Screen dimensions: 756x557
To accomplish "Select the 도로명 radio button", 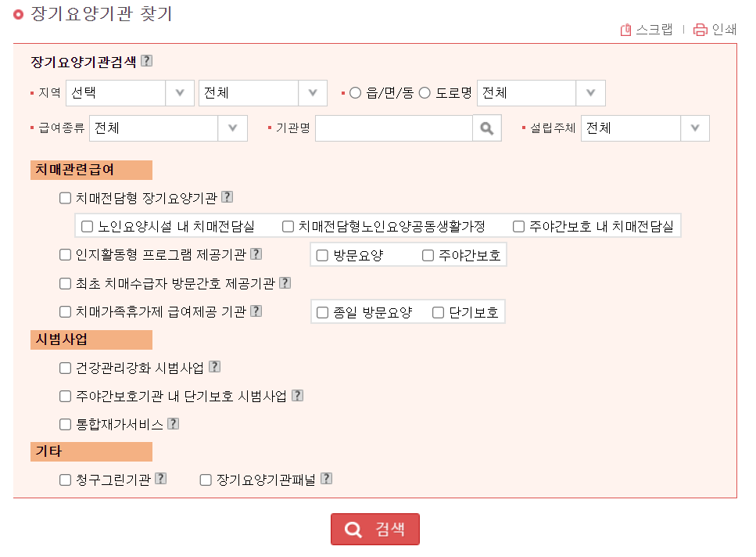I will tap(423, 92).
